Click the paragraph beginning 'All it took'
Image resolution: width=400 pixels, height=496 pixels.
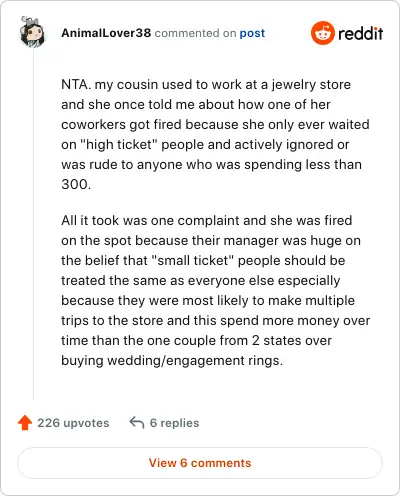[215, 290]
